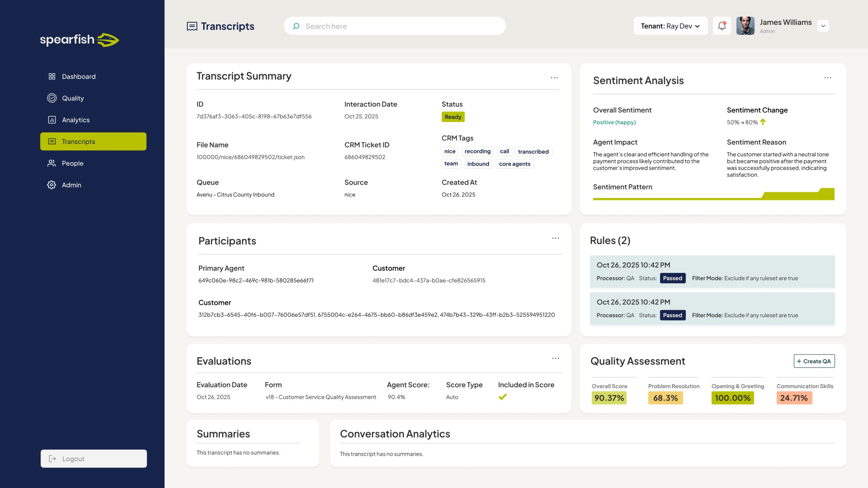Toggle the Included in Score checkmark
Viewport: 868px width, 488px height.
(503, 396)
